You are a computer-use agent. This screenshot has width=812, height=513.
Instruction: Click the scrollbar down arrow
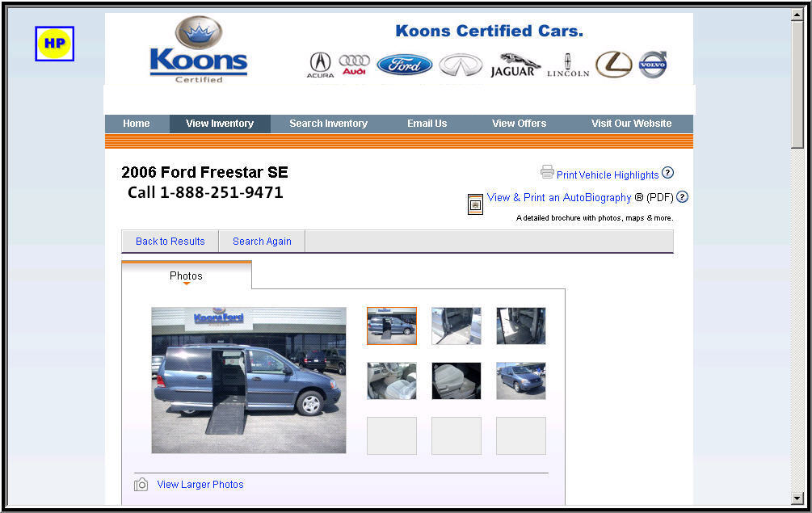click(797, 498)
